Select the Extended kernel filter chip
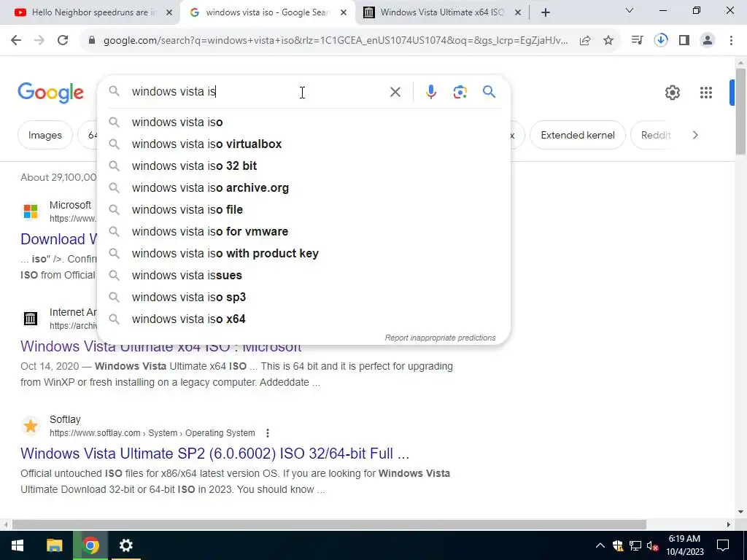Viewport: 747px width, 560px height. point(578,135)
